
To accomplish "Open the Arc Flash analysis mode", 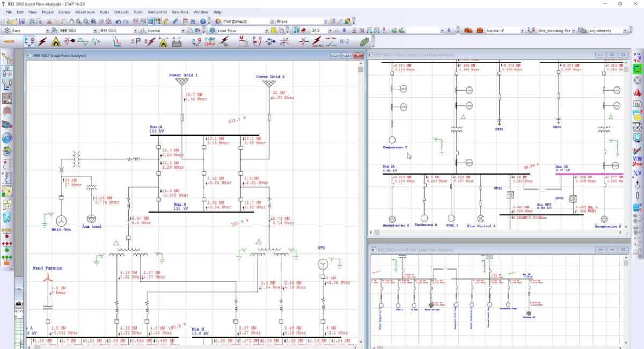I will click(55, 41).
